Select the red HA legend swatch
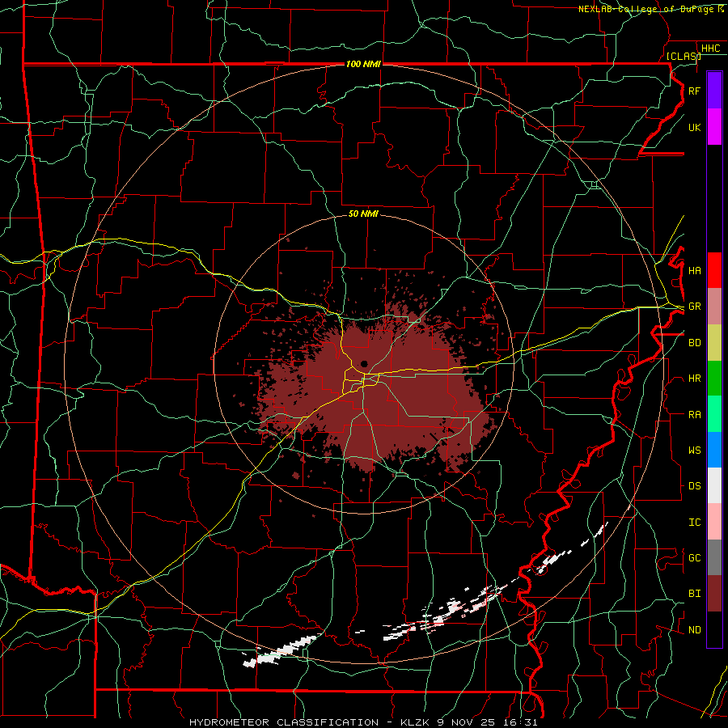 714,270
